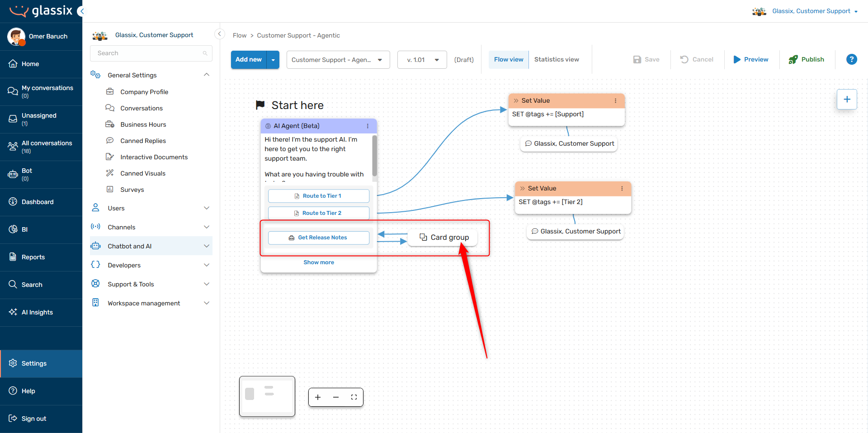Open Tier 2 Set Value card menu

click(x=622, y=188)
